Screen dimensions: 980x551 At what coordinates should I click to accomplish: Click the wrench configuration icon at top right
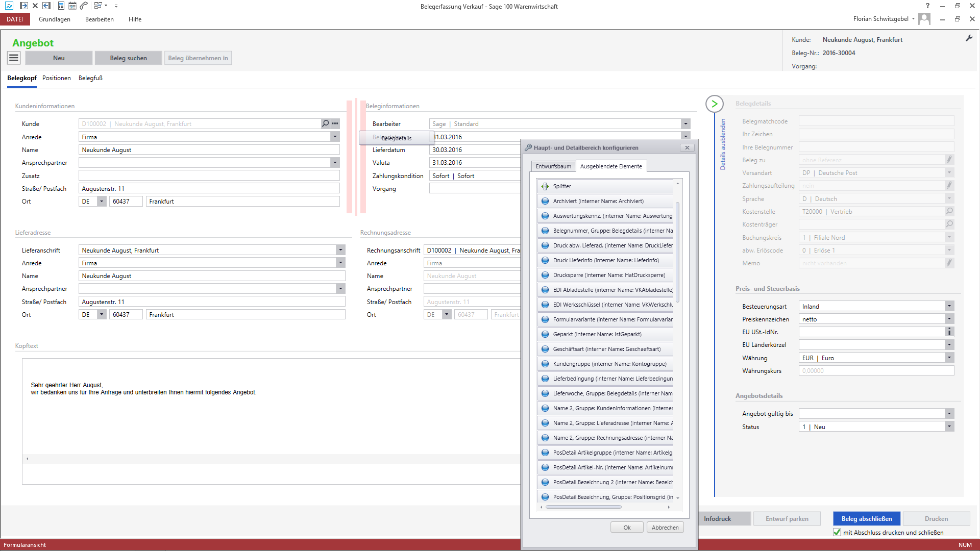pos(969,38)
